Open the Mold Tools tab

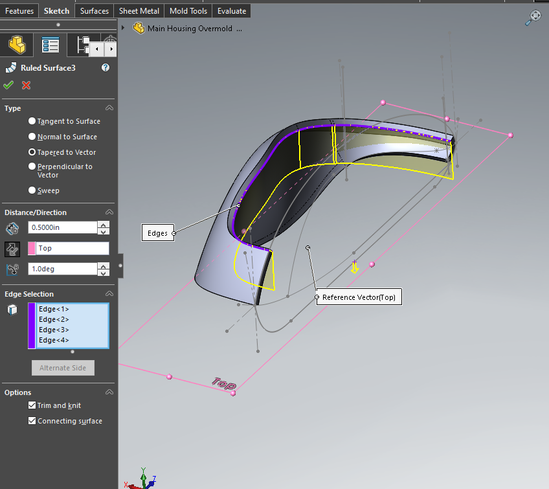188,11
